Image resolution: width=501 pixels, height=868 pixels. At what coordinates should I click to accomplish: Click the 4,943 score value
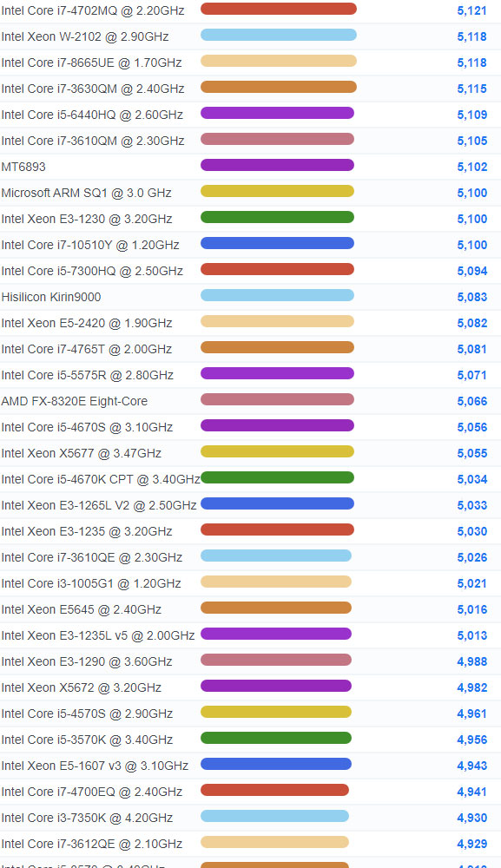pos(472,765)
